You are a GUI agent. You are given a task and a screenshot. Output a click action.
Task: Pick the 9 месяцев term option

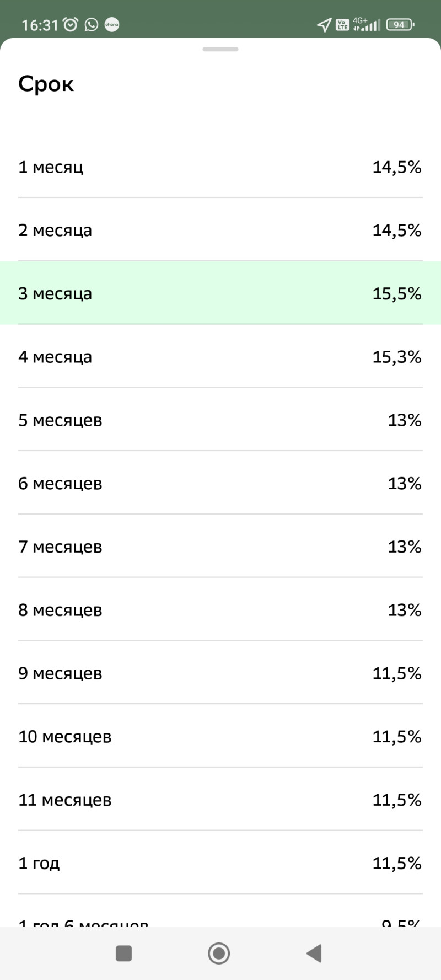point(220,673)
